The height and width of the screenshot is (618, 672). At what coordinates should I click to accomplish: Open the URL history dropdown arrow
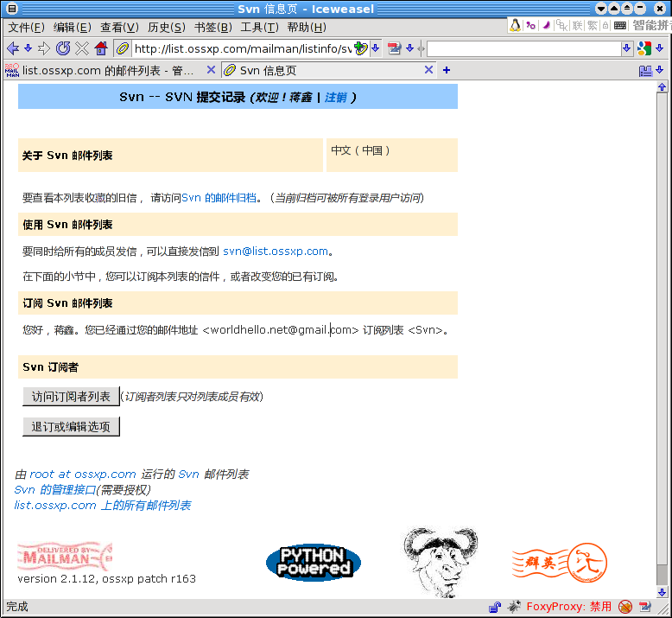pos(376,48)
